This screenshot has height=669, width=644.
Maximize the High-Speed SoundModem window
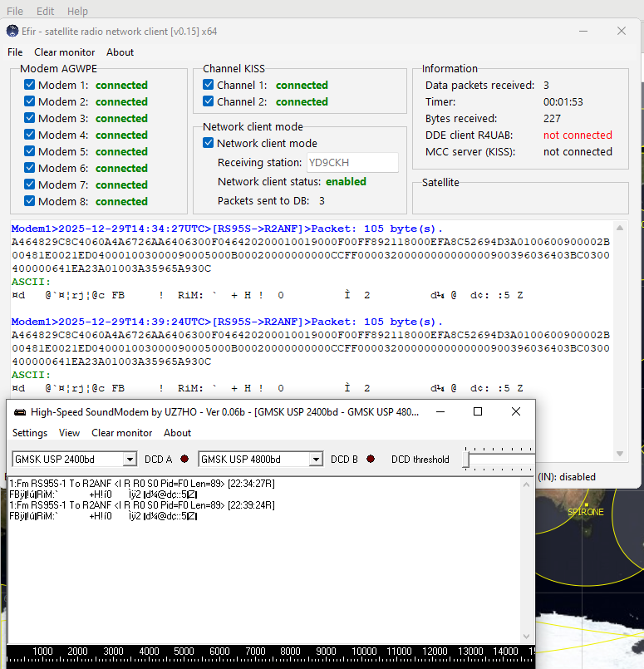tap(478, 411)
